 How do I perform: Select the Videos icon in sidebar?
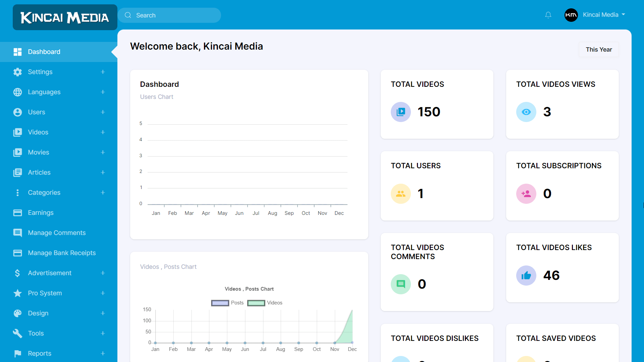click(x=17, y=132)
